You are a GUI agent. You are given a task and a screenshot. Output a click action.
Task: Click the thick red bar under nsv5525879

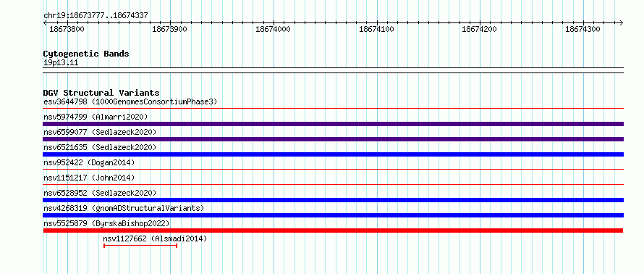[x=333, y=231]
